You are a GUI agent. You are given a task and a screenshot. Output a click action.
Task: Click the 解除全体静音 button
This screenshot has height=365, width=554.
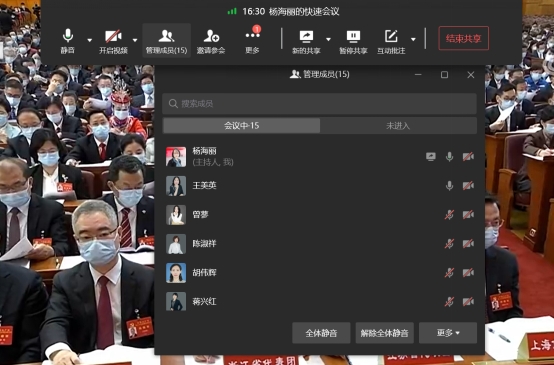pyautogui.click(x=384, y=332)
